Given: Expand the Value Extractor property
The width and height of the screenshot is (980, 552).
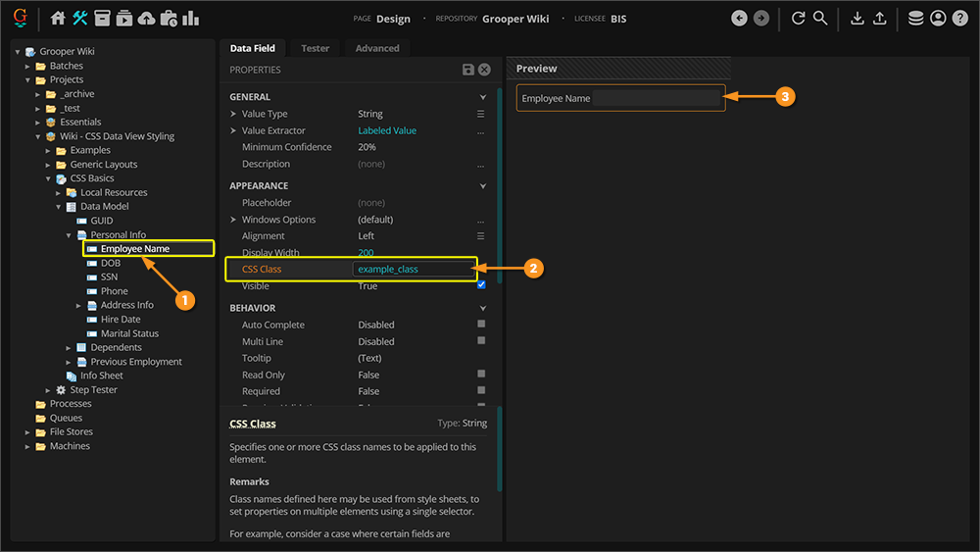Looking at the screenshot, I should pyautogui.click(x=233, y=130).
